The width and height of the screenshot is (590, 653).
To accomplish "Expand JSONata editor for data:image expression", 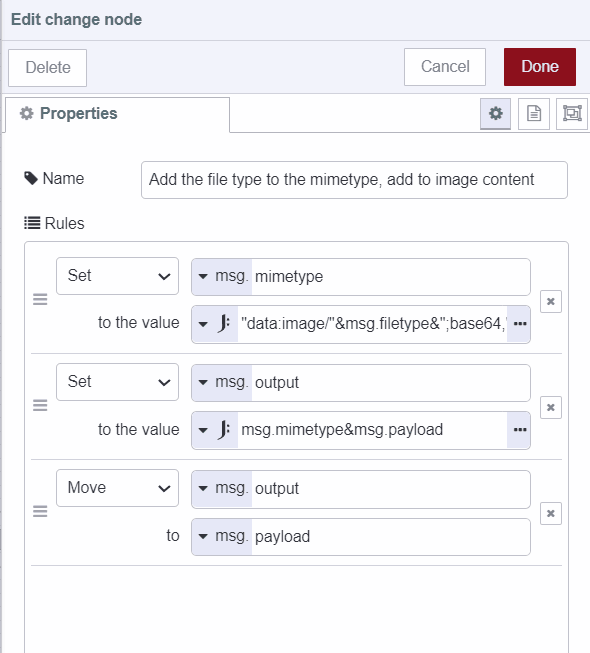I will [519, 324].
